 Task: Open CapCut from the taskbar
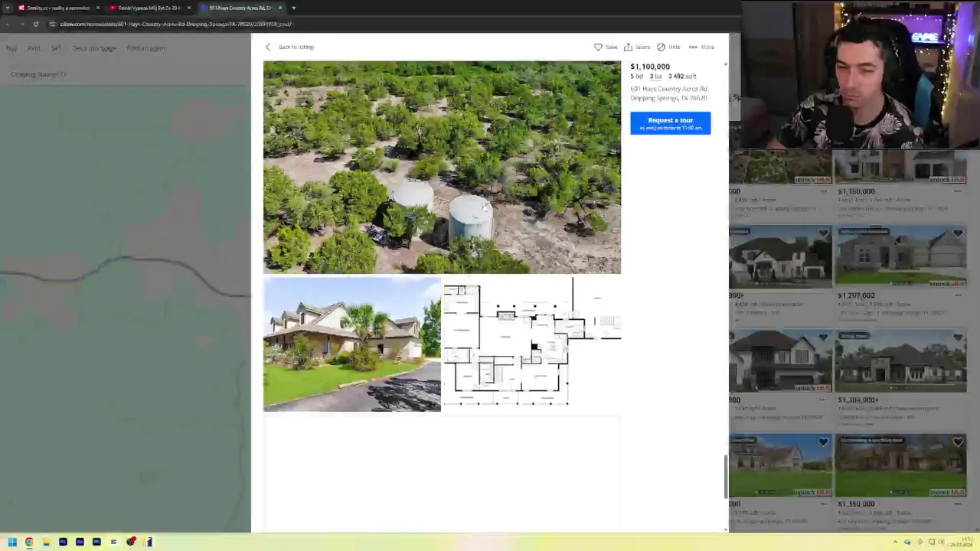(x=113, y=542)
